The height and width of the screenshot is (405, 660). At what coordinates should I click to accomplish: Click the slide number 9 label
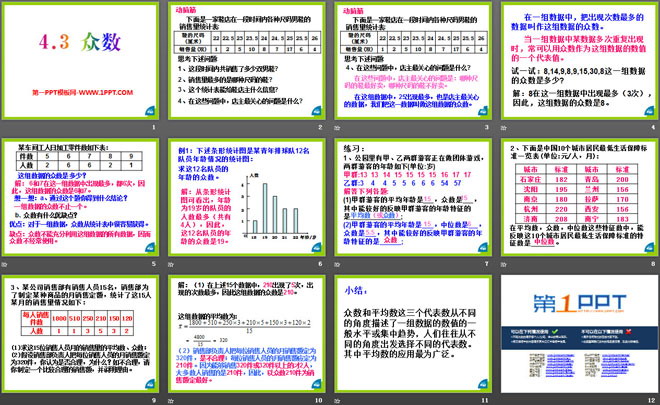coord(154,400)
